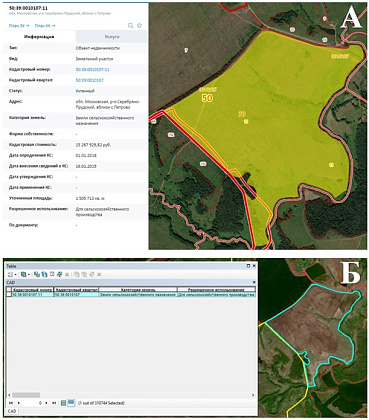Image resolution: width=369 pixels, height=420 pixels.
Task: Switch to the 'Услуги' tab
Action: click(x=111, y=37)
